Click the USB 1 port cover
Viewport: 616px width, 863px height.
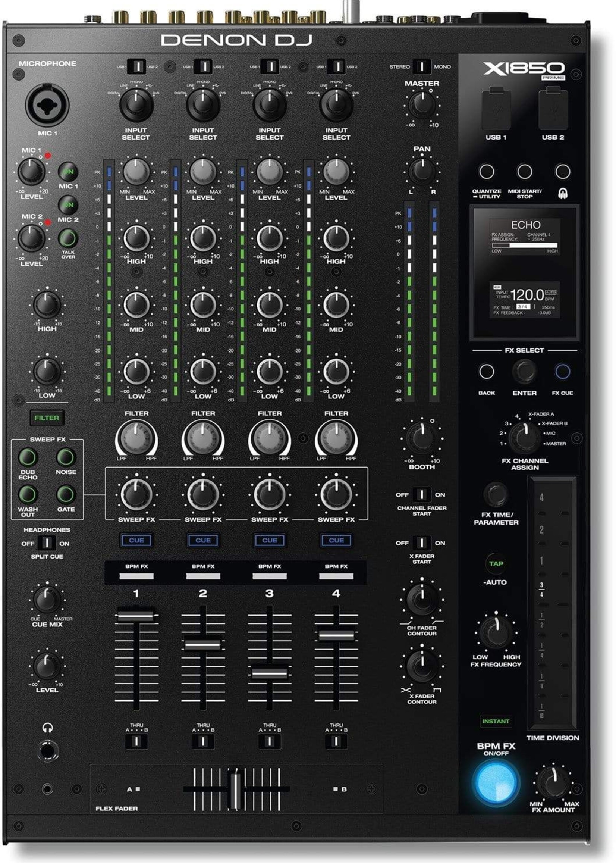[x=496, y=108]
